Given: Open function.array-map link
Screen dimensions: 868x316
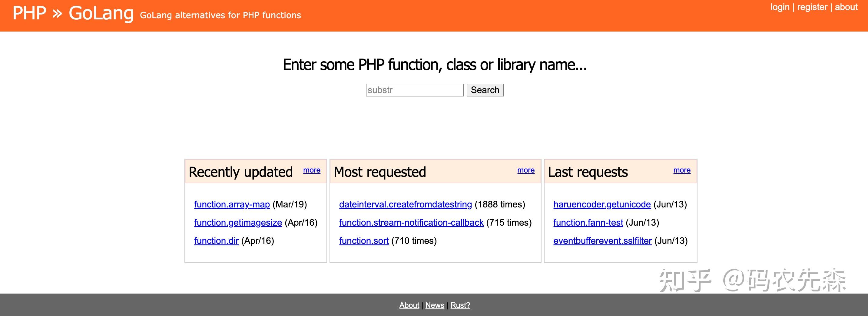Looking at the screenshot, I should (x=232, y=204).
